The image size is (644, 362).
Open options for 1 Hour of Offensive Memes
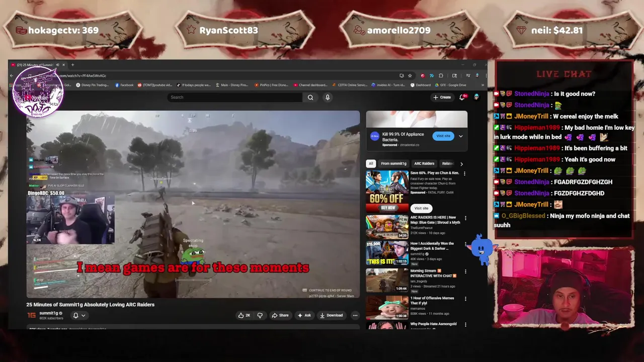click(x=465, y=299)
